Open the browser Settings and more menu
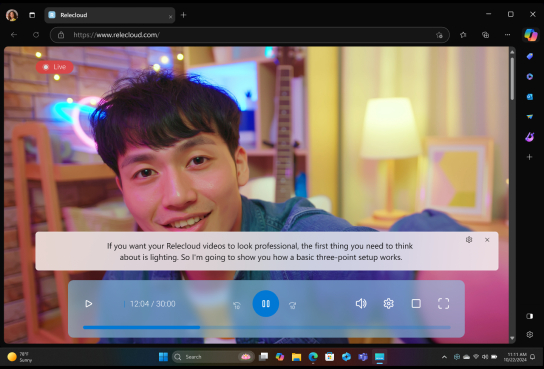The image size is (544, 369). (x=508, y=35)
